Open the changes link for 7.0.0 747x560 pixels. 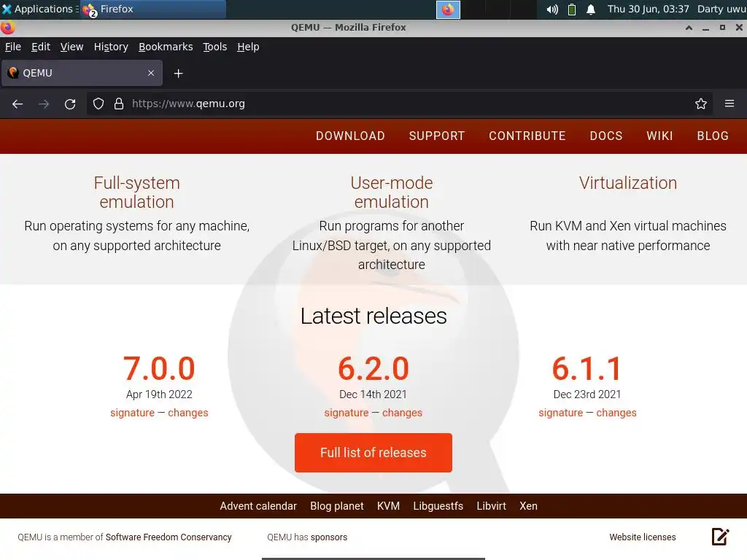click(x=188, y=413)
